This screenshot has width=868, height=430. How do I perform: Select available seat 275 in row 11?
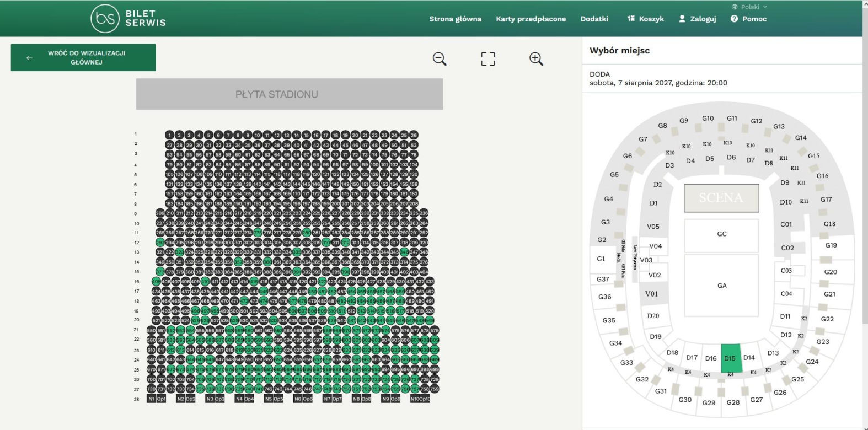pos(258,233)
